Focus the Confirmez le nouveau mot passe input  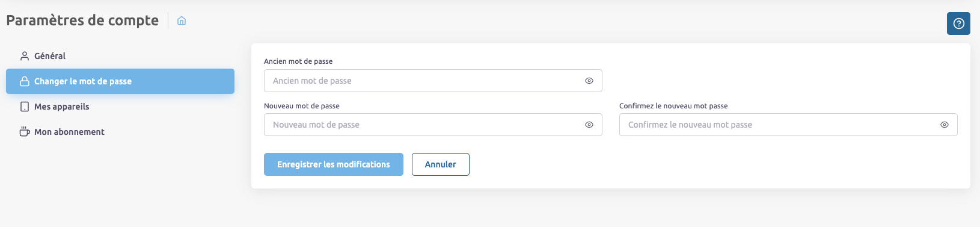point(788,125)
